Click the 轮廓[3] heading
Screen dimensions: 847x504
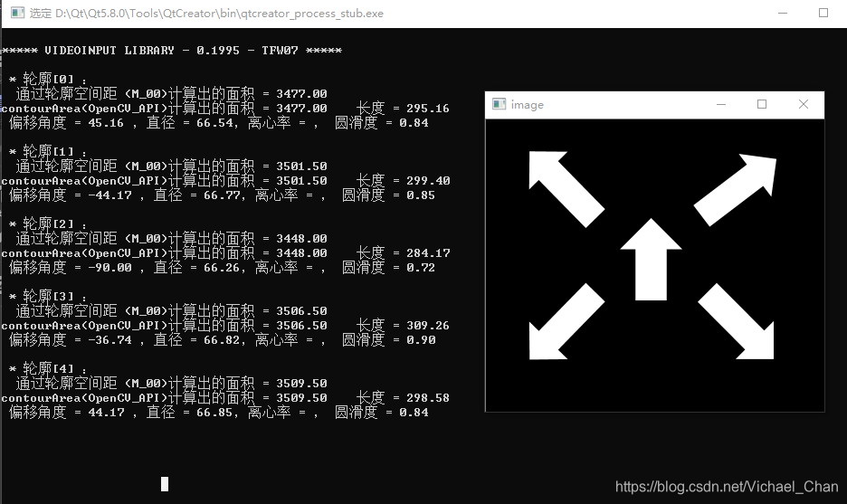(x=47, y=296)
